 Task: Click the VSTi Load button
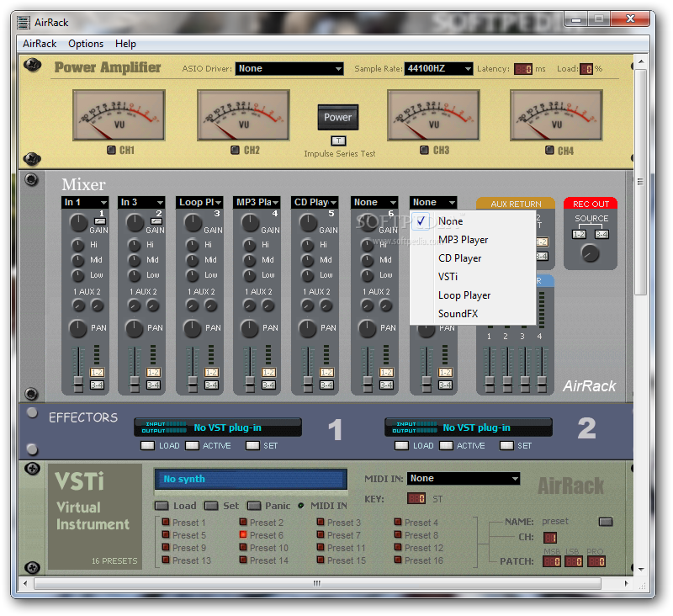(x=162, y=506)
